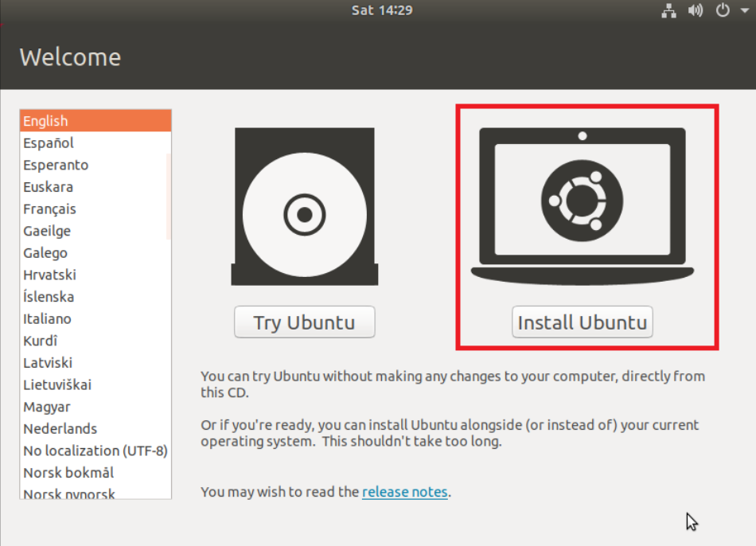Click the laptop image above Install Ubuntu
Image resolution: width=756 pixels, height=546 pixels.
click(x=583, y=206)
